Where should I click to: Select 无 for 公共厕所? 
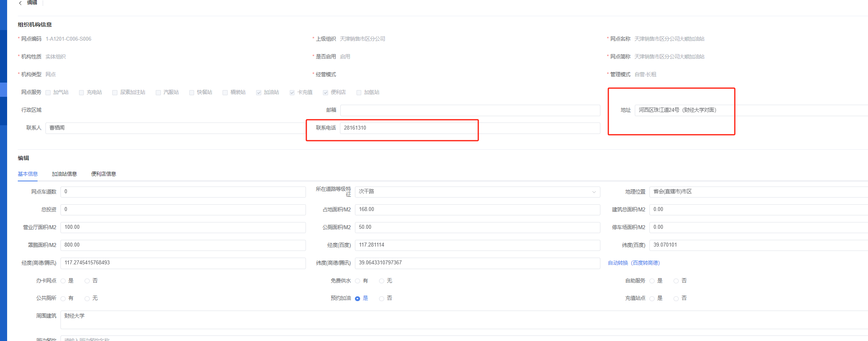point(87,298)
